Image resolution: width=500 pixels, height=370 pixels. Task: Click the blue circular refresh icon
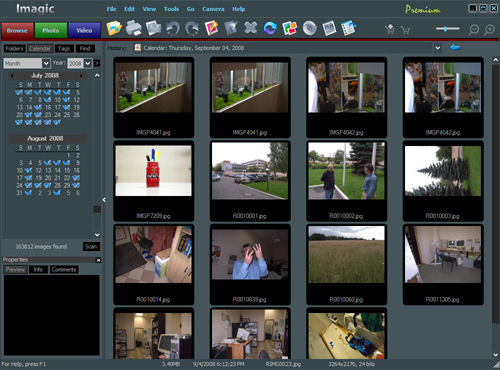click(x=270, y=28)
